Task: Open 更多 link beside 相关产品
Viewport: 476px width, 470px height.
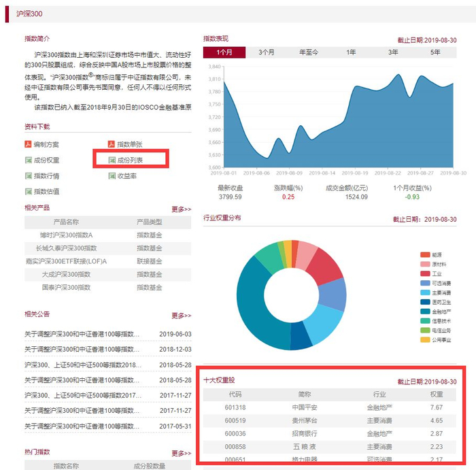Action: click(182, 209)
